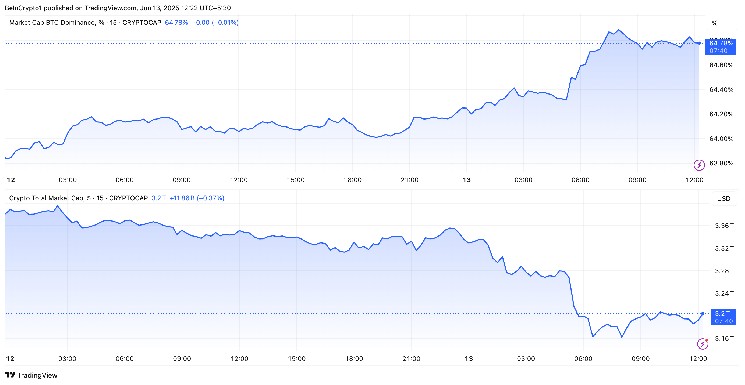Click the lightning icon in the BTC Dominance chart
Image resolution: width=745 pixels, height=385 pixels.
tap(699, 165)
